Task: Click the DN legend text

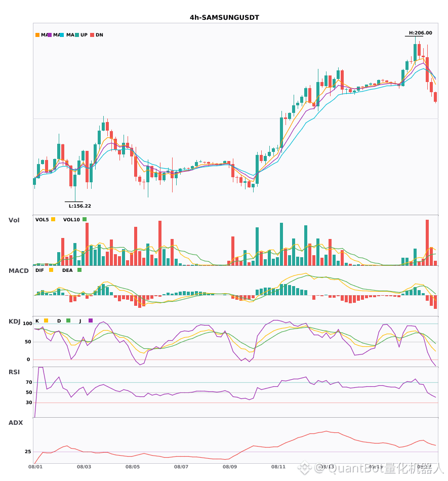Action: point(99,35)
